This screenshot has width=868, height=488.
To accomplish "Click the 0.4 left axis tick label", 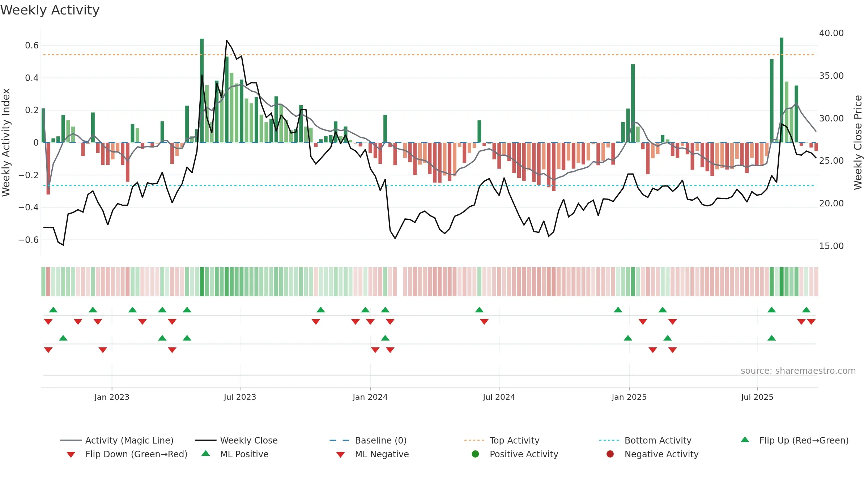I will point(32,78).
